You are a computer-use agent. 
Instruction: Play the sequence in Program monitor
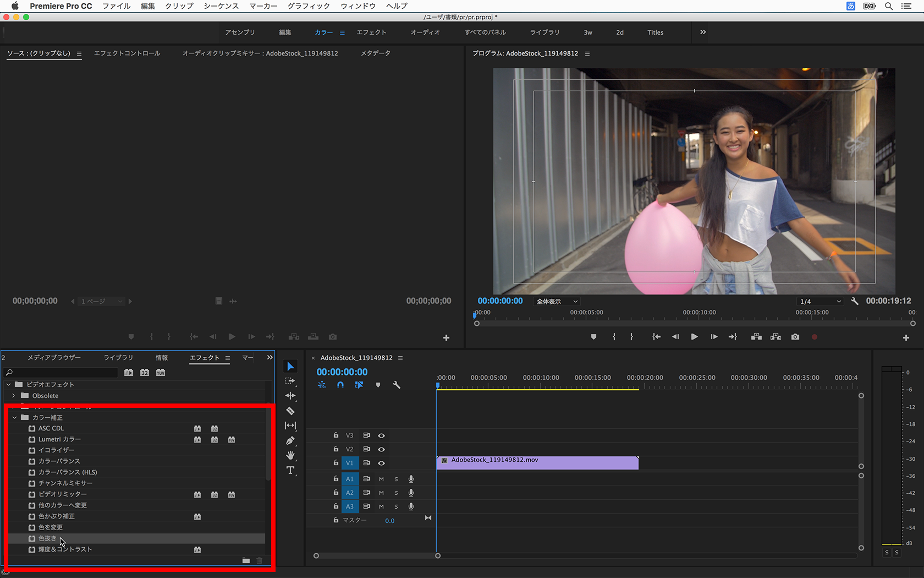pyautogui.click(x=694, y=337)
